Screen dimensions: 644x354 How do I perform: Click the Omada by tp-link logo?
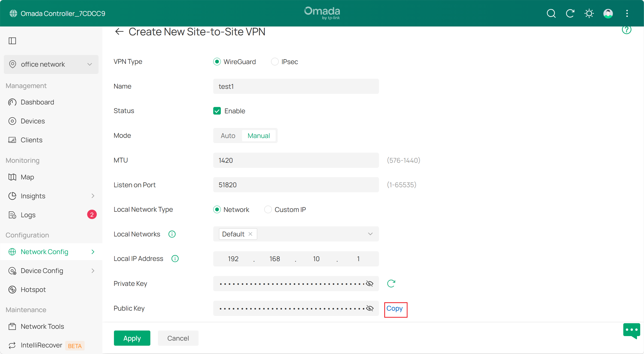point(322,13)
